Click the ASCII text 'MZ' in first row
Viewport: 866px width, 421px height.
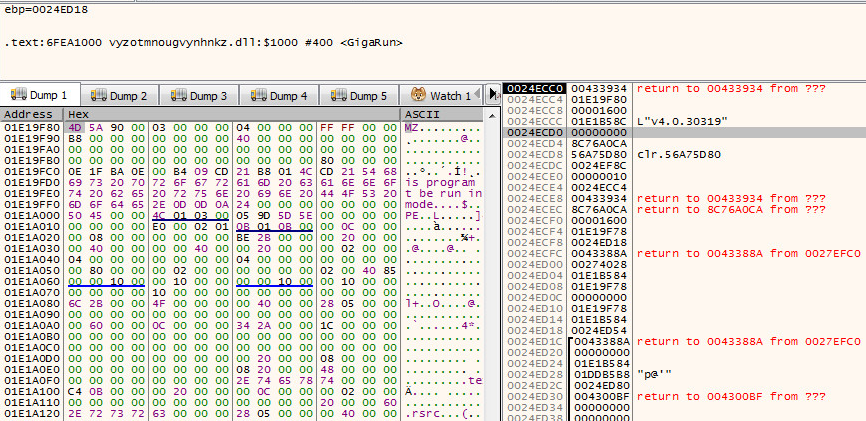click(411, 128)
